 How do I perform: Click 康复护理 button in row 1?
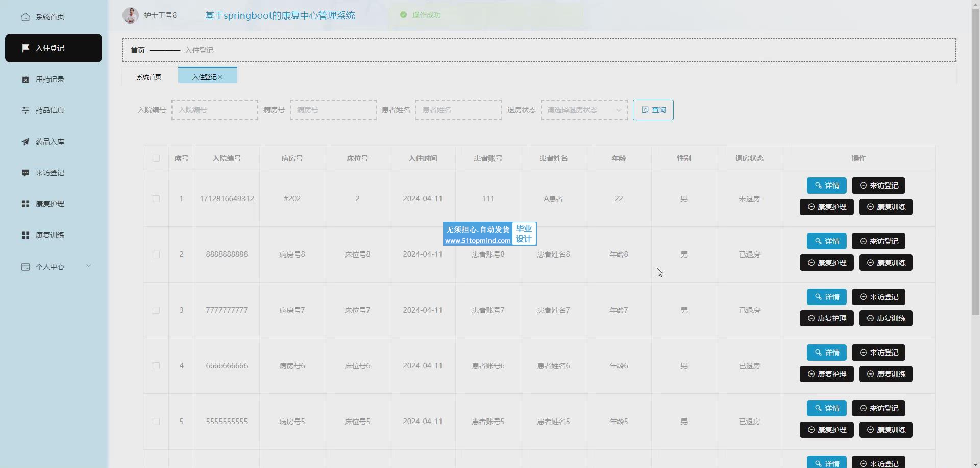click(x=827, y=207)
